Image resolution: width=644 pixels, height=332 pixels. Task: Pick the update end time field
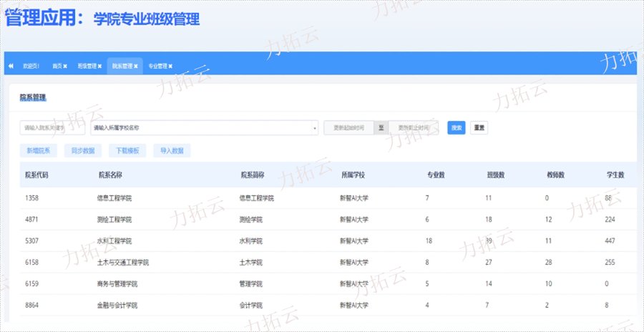tap(413, 128)
